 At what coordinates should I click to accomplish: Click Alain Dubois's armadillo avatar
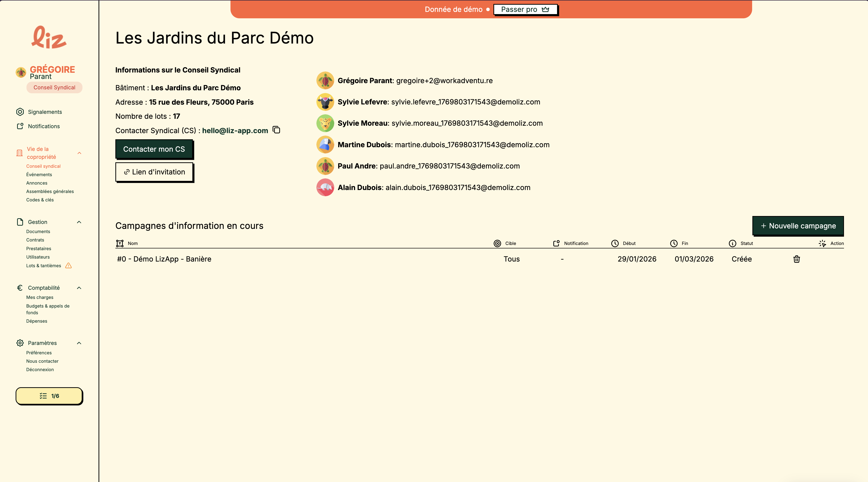tap(325, 187)
